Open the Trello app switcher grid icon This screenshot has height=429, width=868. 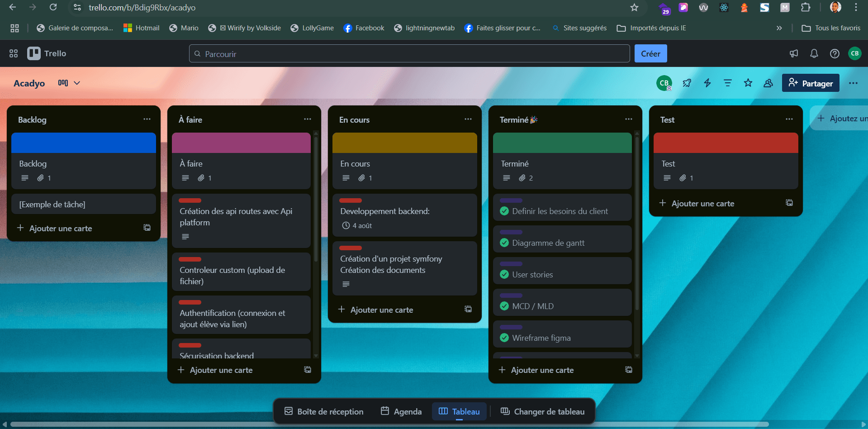tap(14, 53)
